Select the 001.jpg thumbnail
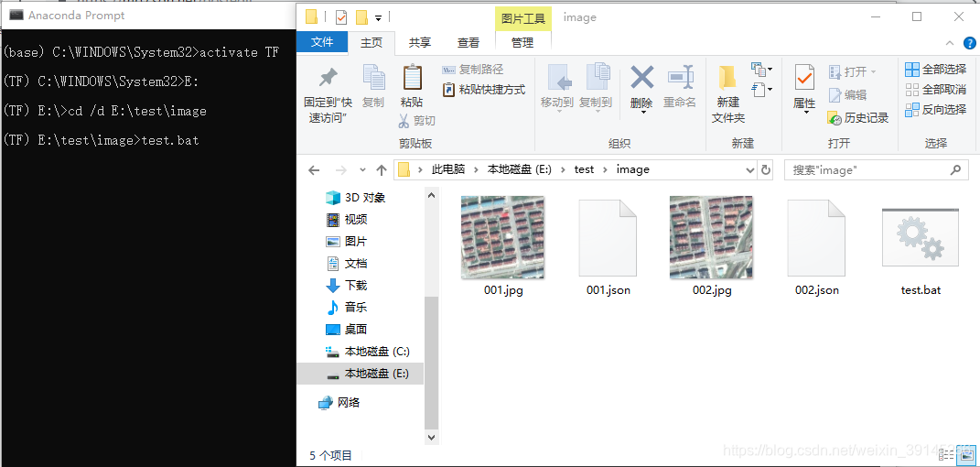Screen dimensions: 980x467 503,237
